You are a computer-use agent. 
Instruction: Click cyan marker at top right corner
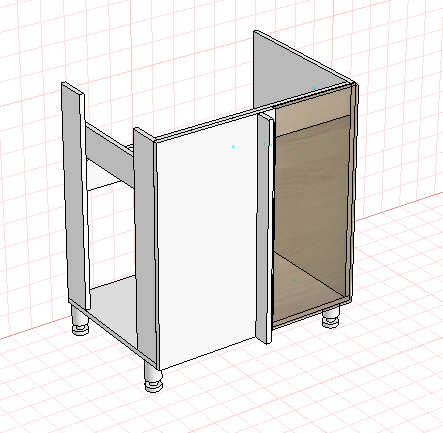(314, 88)
